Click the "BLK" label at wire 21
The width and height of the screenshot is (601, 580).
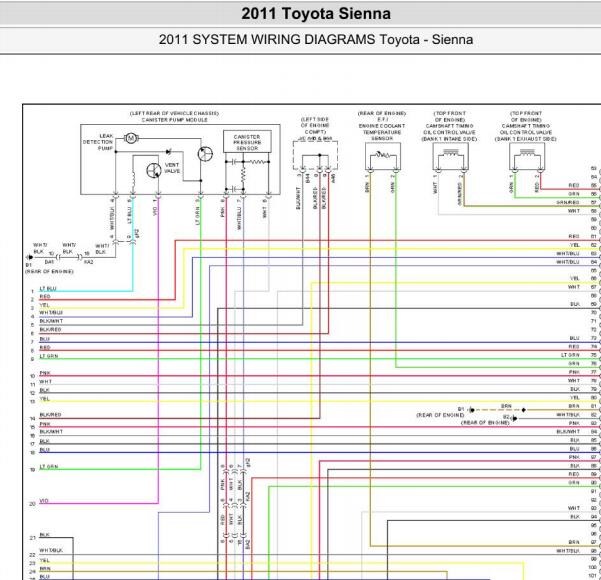44,534
